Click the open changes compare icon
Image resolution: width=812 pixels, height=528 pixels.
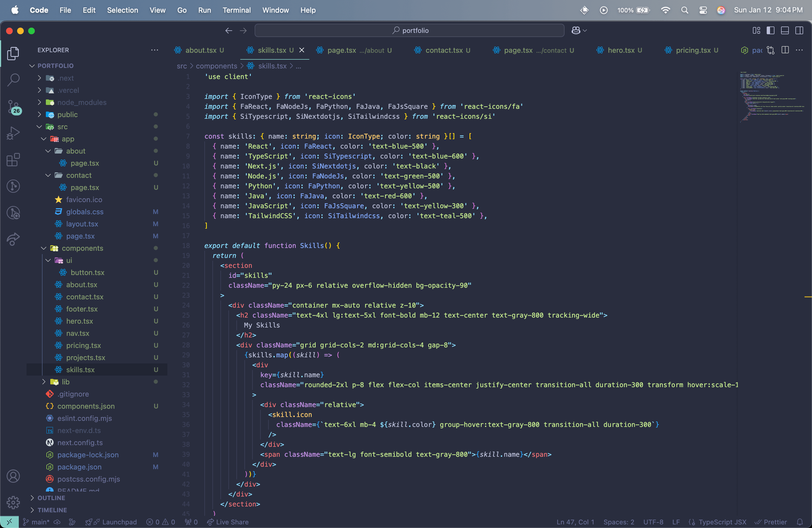coord(771,50)
